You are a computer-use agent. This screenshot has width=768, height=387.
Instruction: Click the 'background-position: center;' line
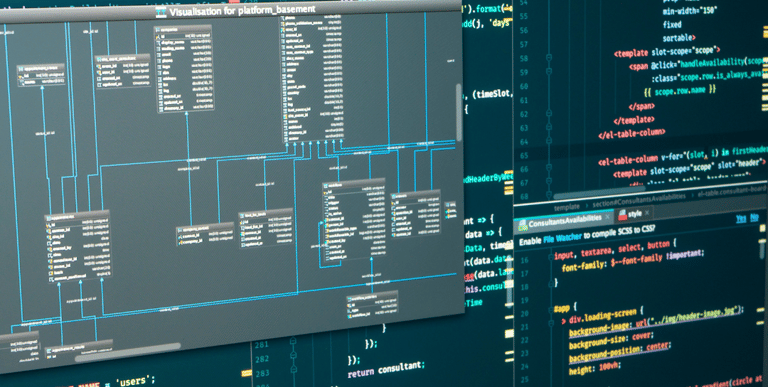[x=619, y=351]
